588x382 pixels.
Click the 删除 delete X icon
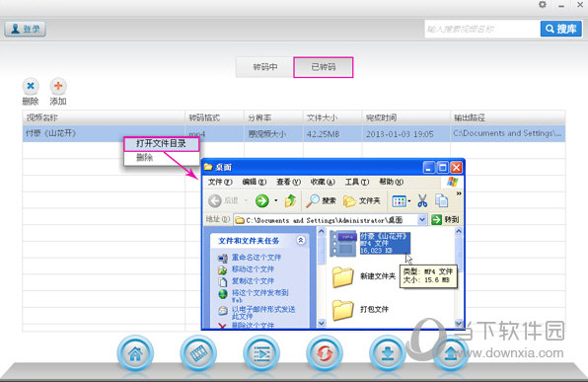click(31, 86)
